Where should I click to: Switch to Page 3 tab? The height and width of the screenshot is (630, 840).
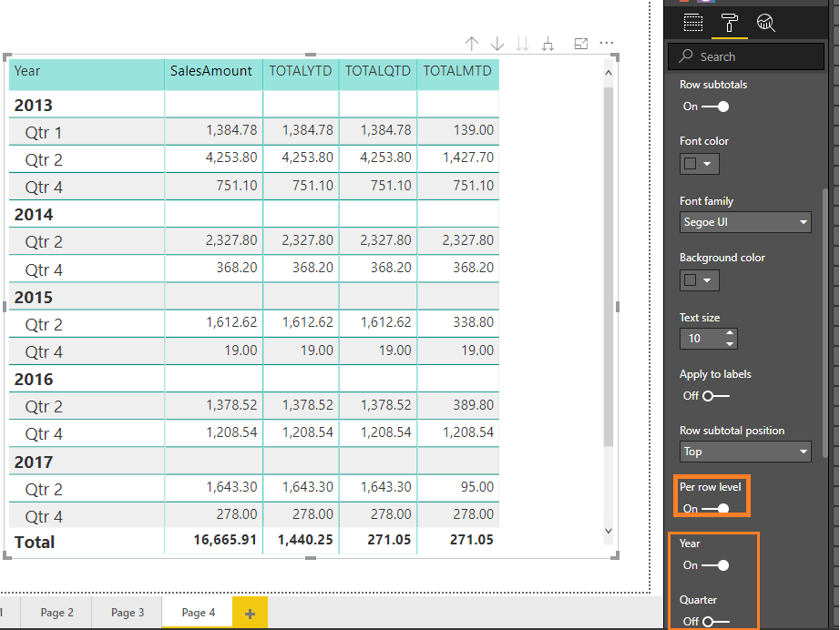click(x=128, y=613)
